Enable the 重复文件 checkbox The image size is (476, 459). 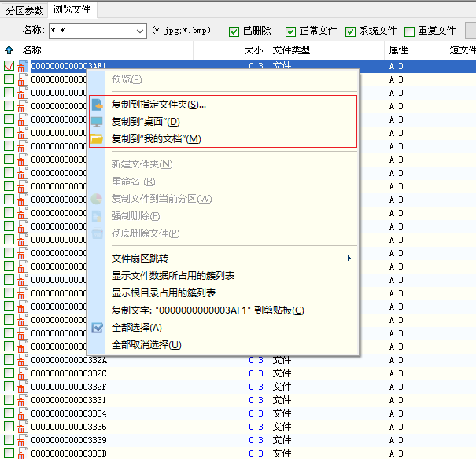(410, 31)
